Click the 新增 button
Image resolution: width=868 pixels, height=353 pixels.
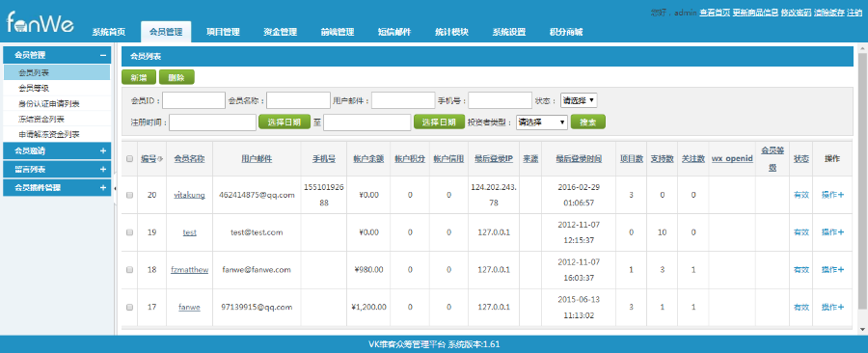(x=139, y=77)
